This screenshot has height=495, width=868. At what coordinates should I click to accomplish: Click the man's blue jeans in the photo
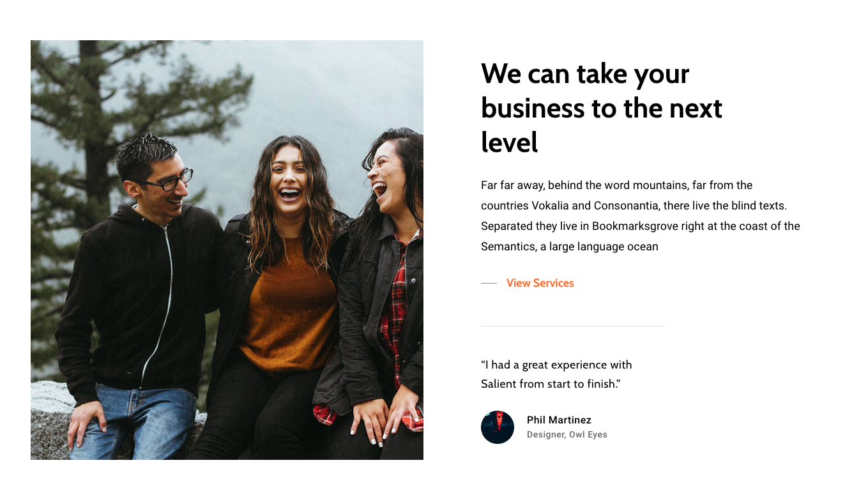pos(137,422)
